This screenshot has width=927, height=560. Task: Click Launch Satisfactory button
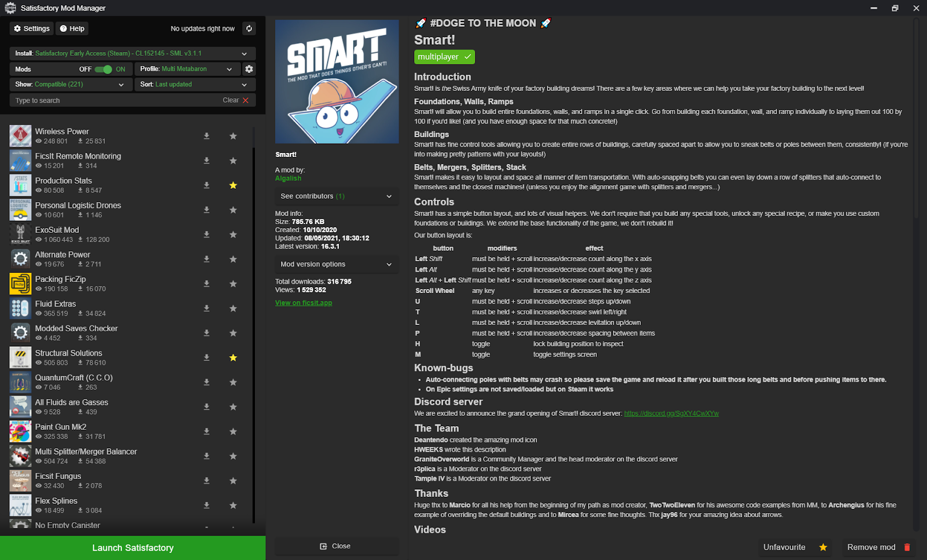tap(133, 548)
